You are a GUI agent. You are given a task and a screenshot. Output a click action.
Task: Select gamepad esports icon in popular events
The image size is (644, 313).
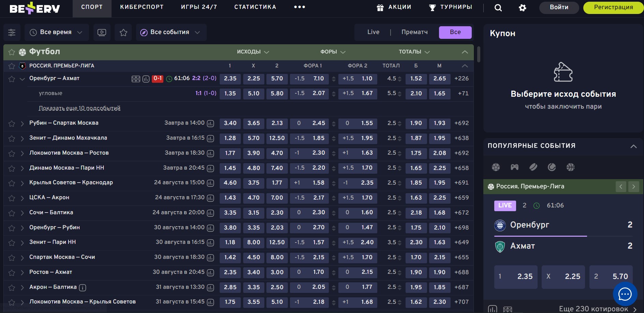pos(514,167)
